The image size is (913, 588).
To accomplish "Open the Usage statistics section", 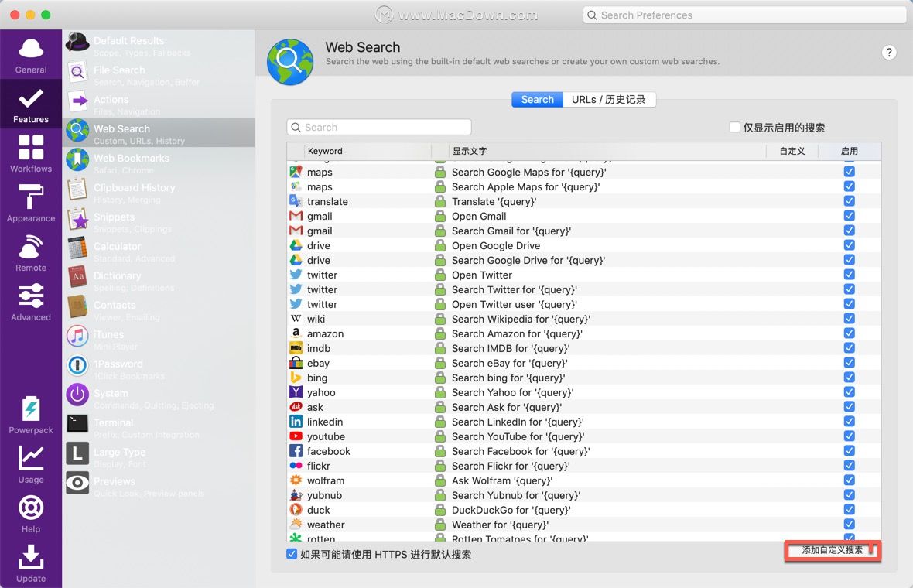I will coord(31,464).
